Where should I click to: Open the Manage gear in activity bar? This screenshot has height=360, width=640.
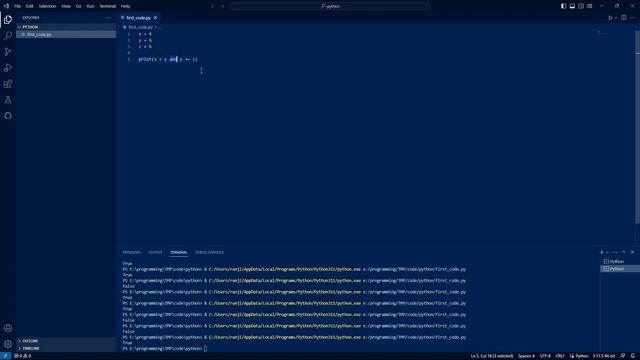click(x=8, y=344)
